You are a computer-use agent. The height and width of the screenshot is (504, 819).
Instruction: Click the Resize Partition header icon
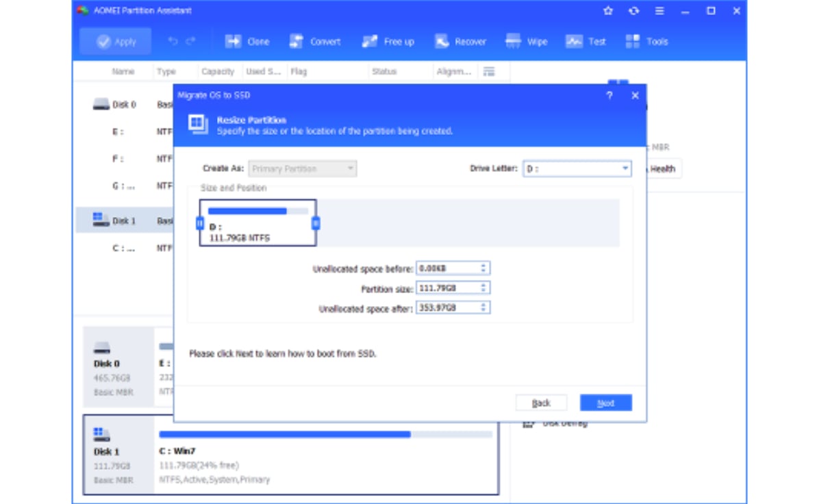click(x=199, y=125)
